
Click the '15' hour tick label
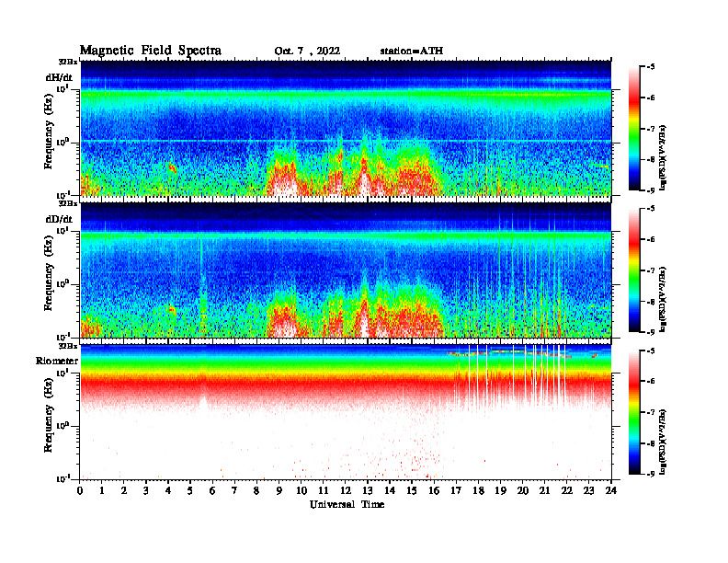click(412, 491)
